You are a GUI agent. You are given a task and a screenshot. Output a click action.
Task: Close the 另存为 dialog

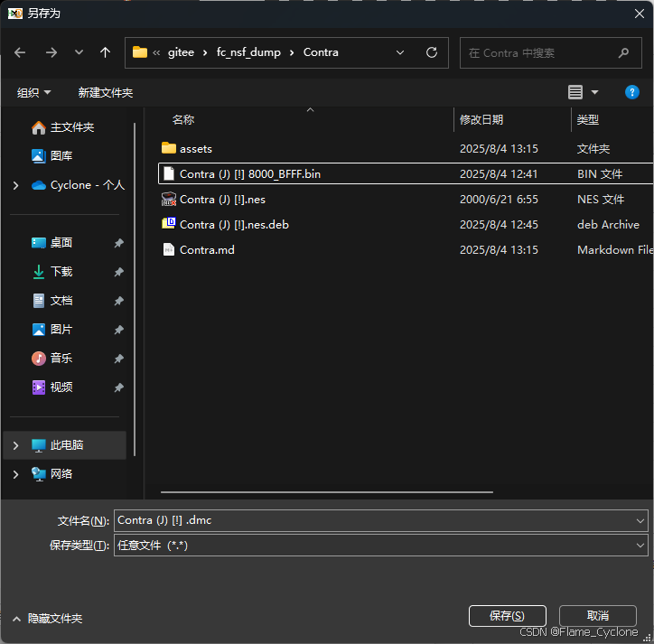click(x=639, y=14)
